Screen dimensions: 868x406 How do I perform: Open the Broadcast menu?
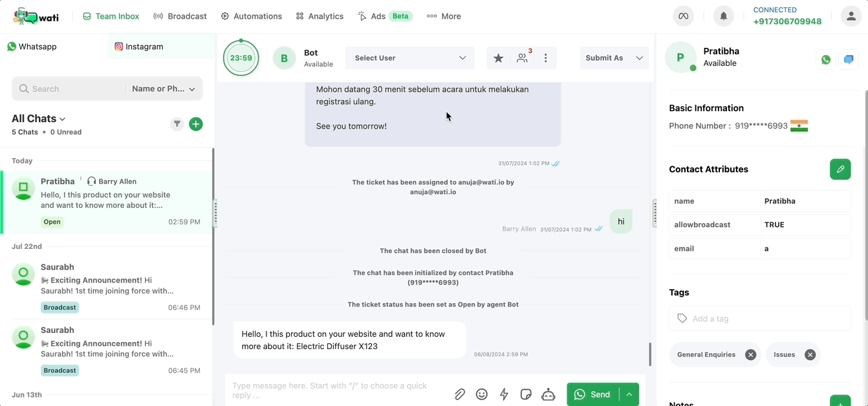[x=180, y=16]
